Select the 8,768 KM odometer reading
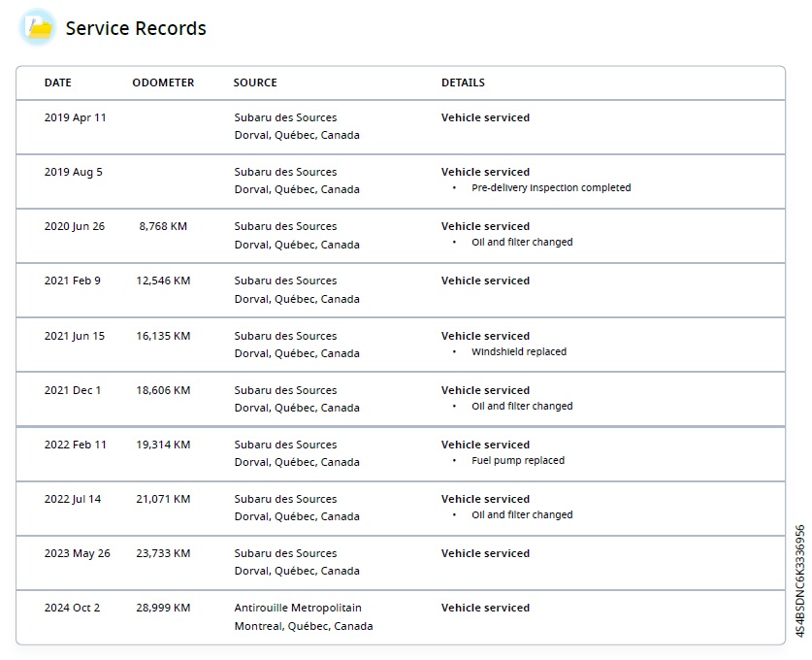The image size is (812, 660). tap(163, 226)
